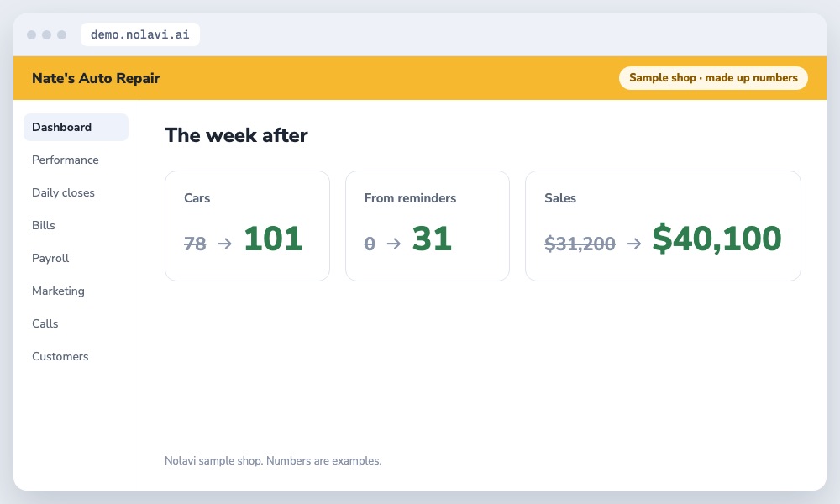Click the demo.nolavi.ai address bar
The height and width of the screenshot is (504, 840).
click(139, 34)
